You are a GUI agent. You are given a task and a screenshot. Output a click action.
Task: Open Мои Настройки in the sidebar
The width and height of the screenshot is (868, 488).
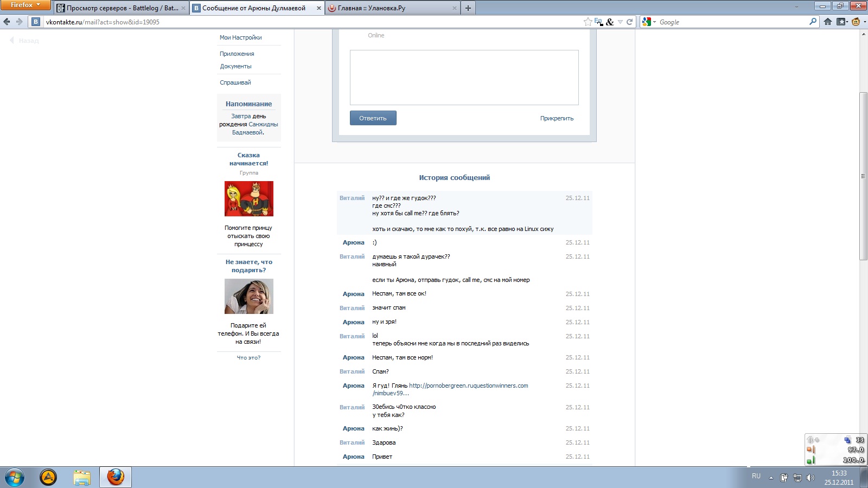(240, 37)
